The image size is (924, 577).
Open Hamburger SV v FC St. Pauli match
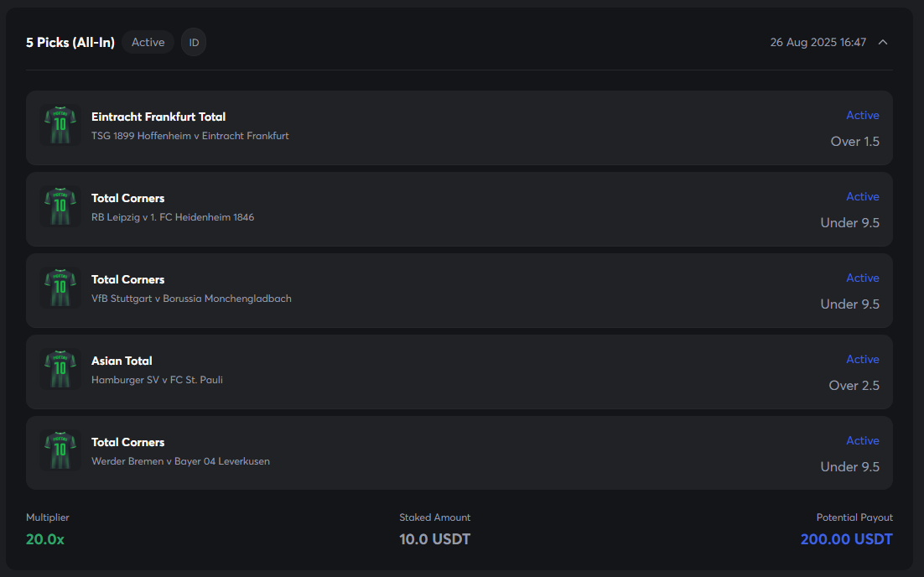pyautogui.click(x=157, y=379)
